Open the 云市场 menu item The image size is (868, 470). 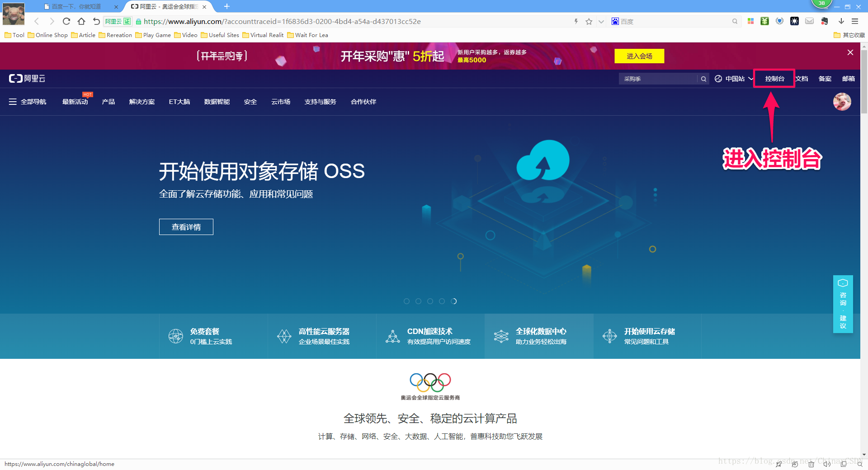tap(281, 102)
